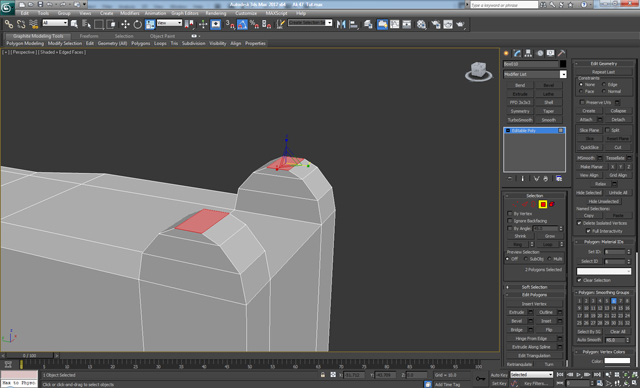Select Element sub-object level icon

(x=552, y=204)
